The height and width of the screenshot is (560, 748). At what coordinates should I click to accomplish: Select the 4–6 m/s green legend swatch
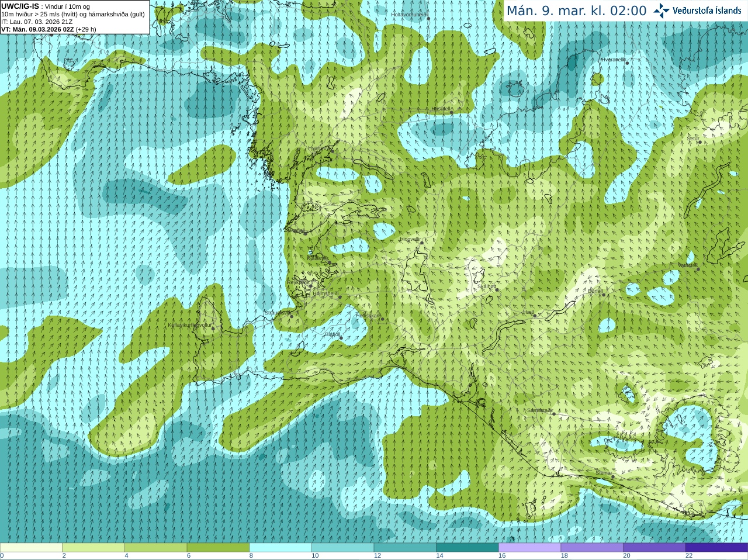[155, 548]
